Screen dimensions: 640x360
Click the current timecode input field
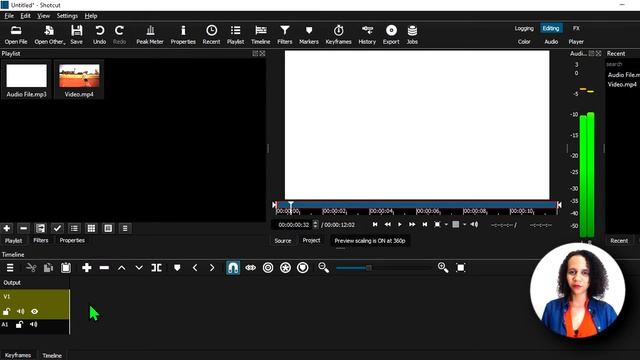[x=293, y=225]
